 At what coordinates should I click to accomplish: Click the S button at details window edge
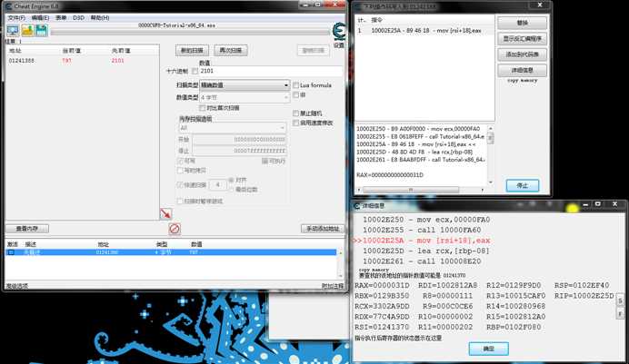pos(620,300)
